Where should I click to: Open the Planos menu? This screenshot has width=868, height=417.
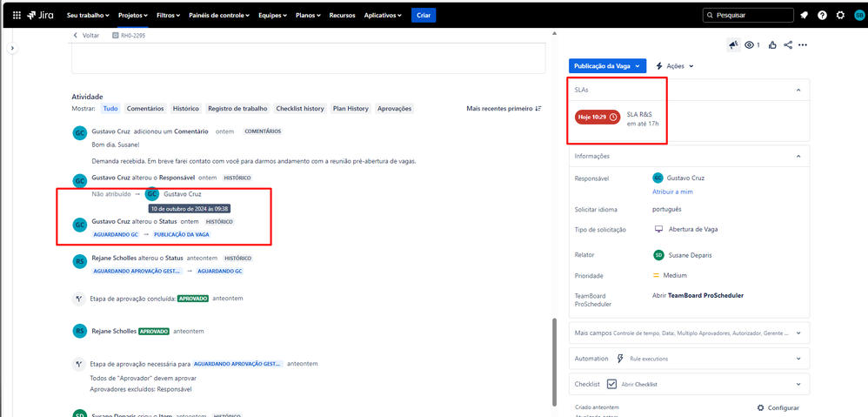point(309,16)
